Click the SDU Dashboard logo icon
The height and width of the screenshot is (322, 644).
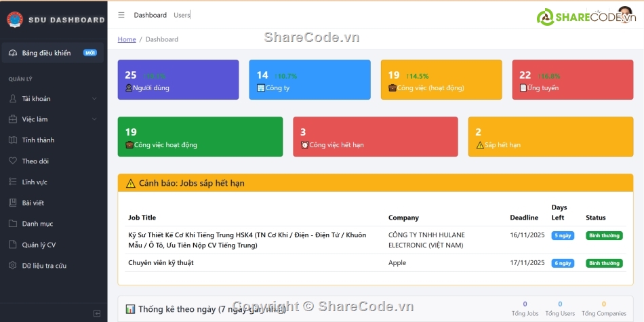tap(15, 20)
